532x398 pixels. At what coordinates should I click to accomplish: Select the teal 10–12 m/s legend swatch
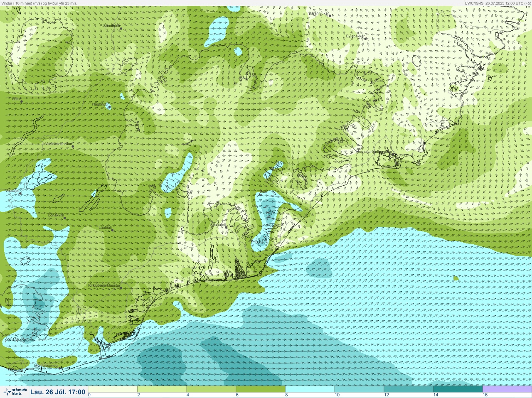point(359,389)
